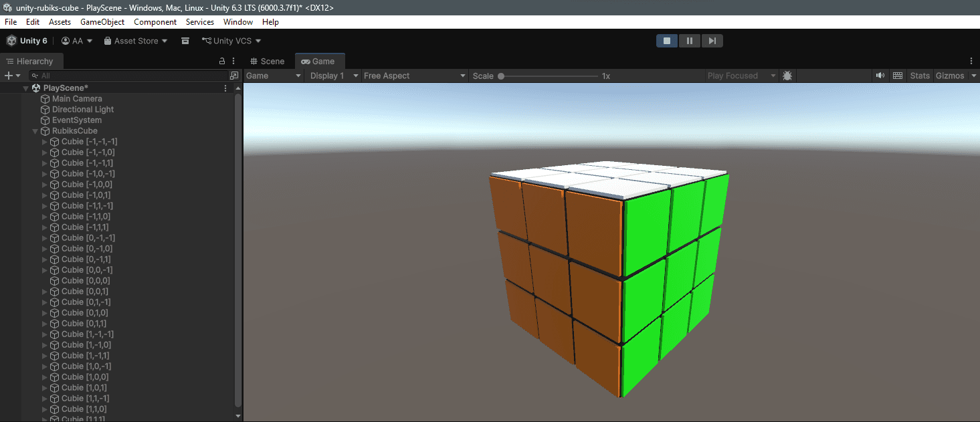Click the Step frame button

click(x=712, y=40)
